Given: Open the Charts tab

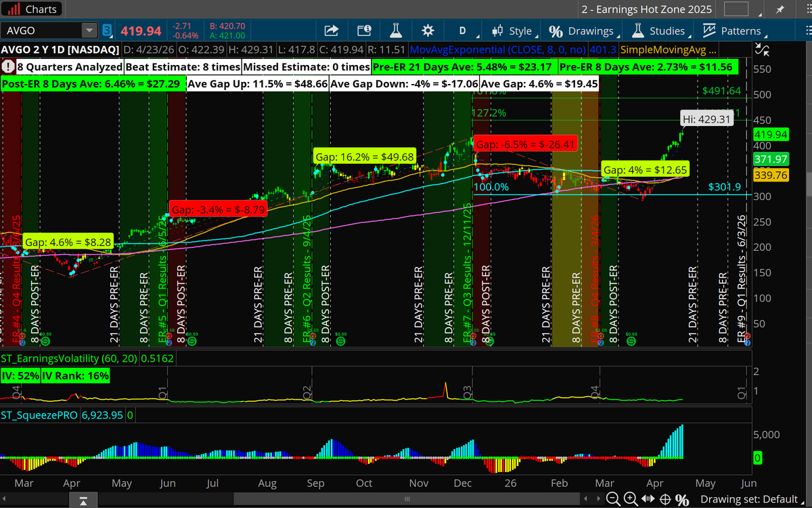Looking at the screenshot, I should (x=32, y=9).
